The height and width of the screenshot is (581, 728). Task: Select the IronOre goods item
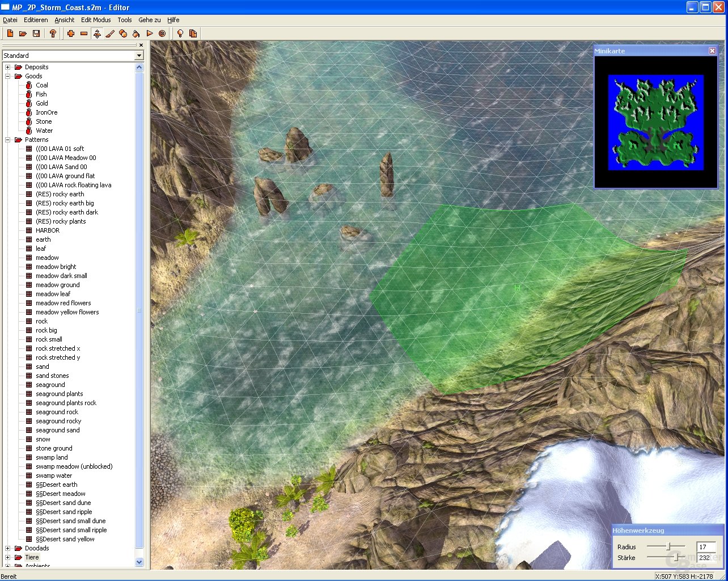pyautogui.click(x=46, y=112)
